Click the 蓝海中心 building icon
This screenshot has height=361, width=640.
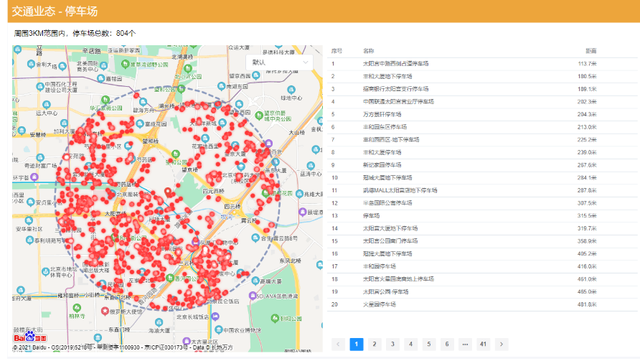[311, 165]
